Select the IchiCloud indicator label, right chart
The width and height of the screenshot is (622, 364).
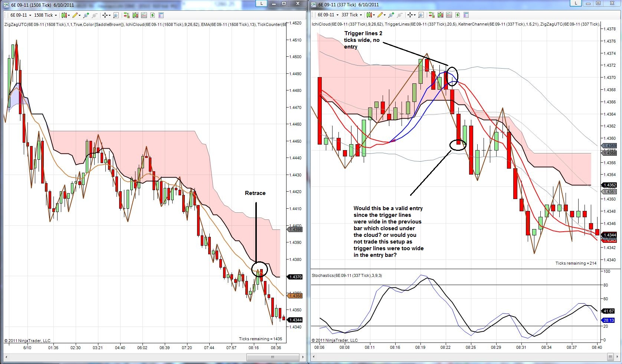(347, 24)
